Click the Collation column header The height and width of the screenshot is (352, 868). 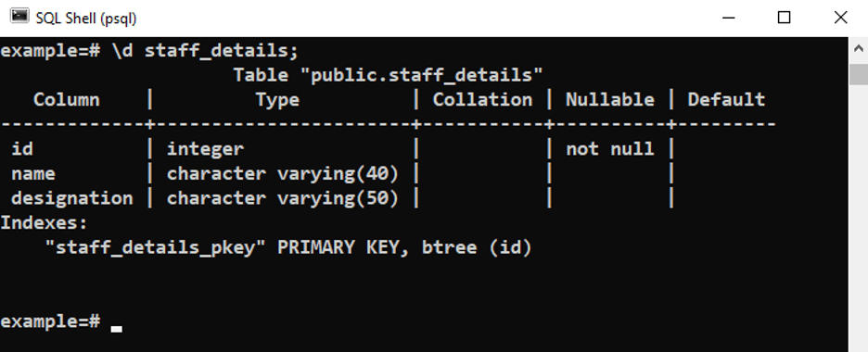pyautogui.click(x=482, y=99)
